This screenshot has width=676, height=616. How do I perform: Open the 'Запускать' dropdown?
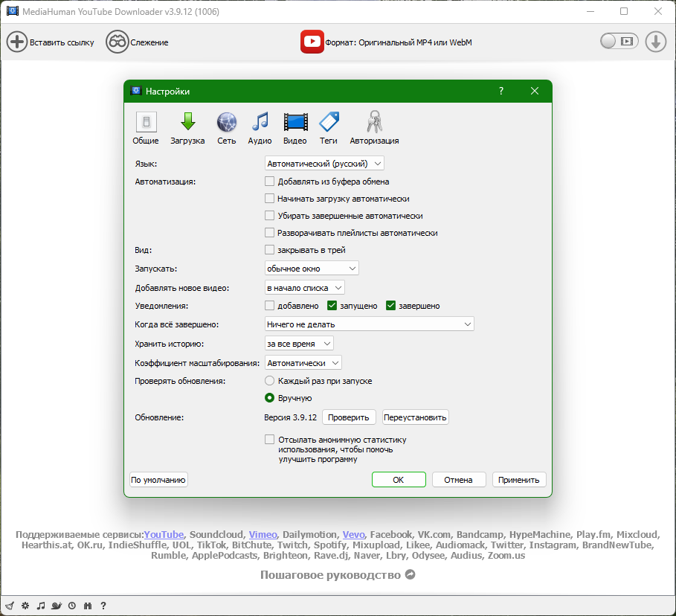(x=311, y=268)
